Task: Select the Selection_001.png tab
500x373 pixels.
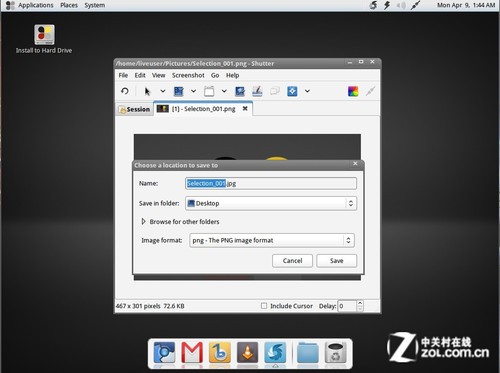Action: pyautogui.click(x=203, y=109)
